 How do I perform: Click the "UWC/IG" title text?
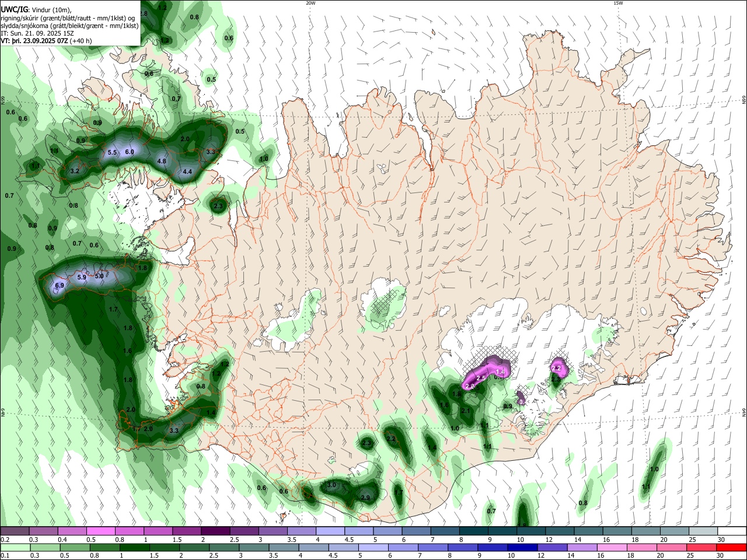13,10
